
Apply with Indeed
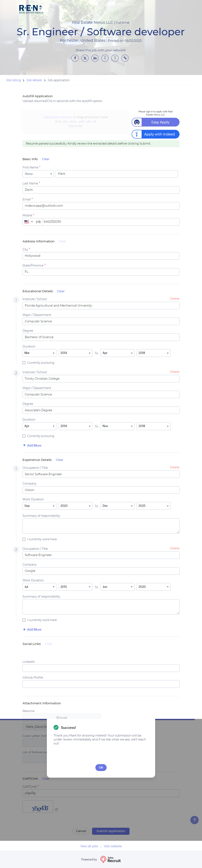pos(155,134)
